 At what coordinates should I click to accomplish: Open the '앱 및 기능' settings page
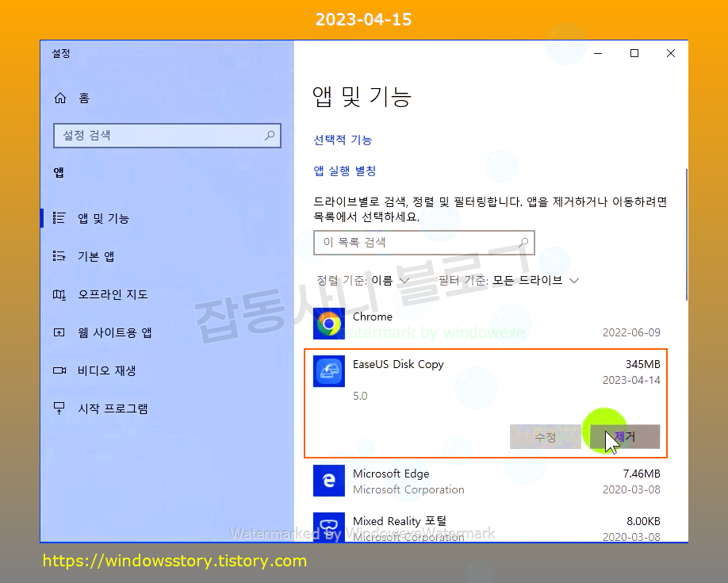pos(167,218)
